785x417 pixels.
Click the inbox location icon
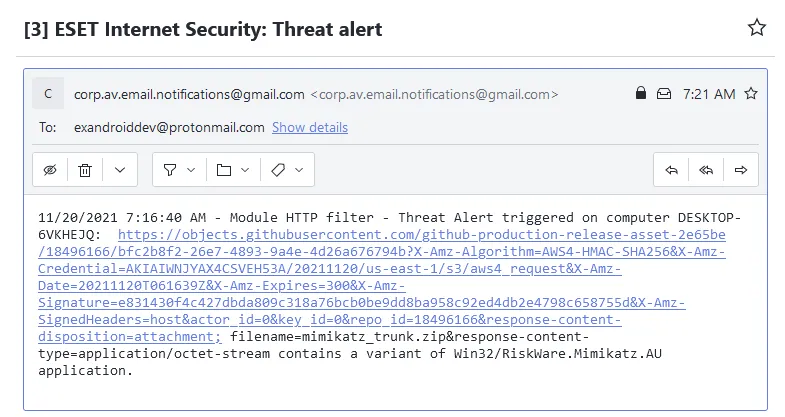pyautogui.click(x=663, y=94)
